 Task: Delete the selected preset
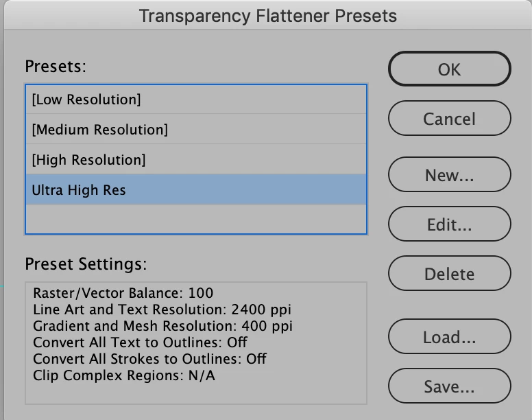click(x=449, y=274)
